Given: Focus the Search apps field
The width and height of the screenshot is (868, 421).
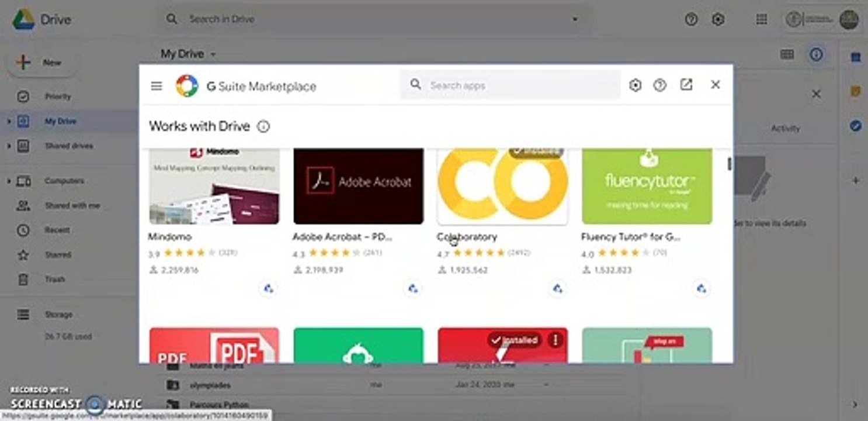Looking at the screenshot, I should 510,85.
